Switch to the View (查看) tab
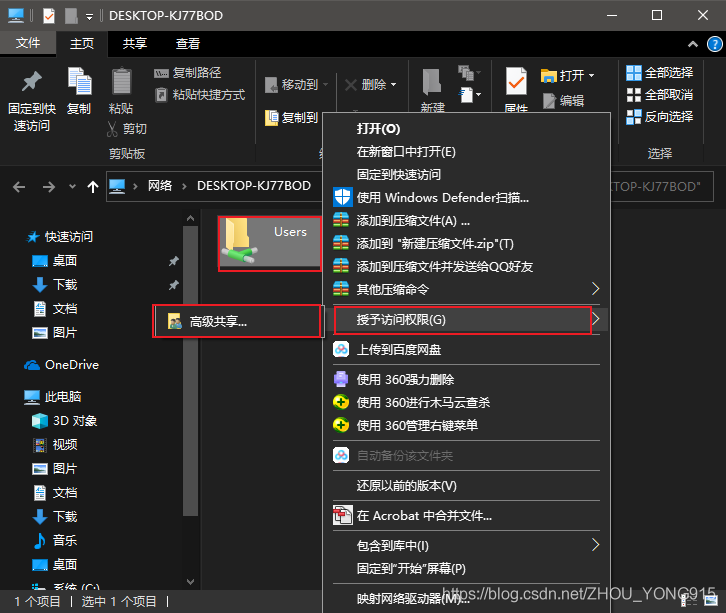The height and width of the screenshot is (613, 726). click(x=188, y=44)
